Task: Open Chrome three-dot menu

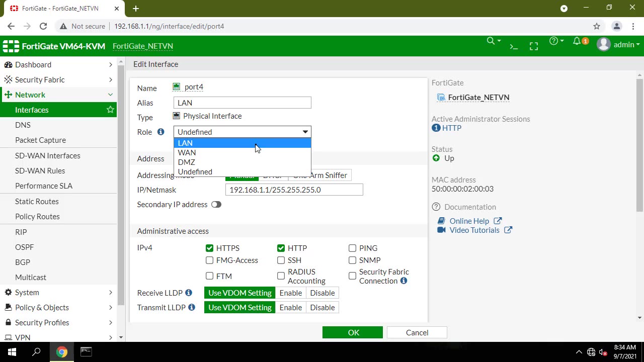Action: (x=633, y=26)
